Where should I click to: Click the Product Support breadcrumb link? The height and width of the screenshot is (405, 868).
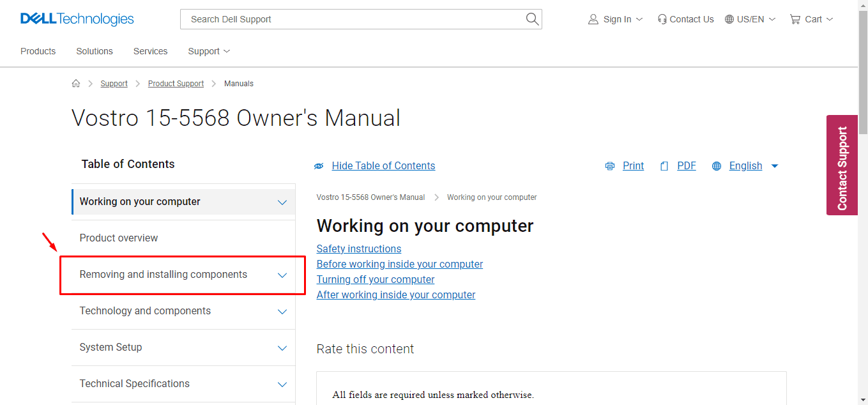pyautogui.click(x=176, y=83)
